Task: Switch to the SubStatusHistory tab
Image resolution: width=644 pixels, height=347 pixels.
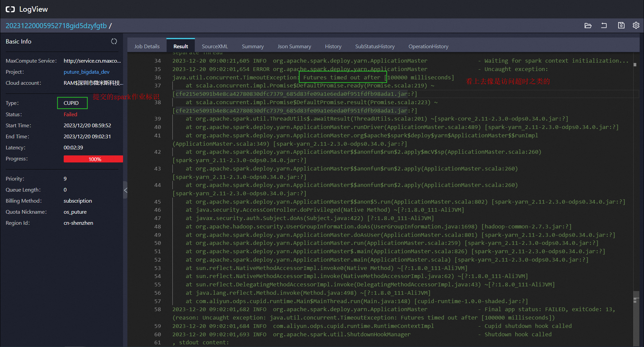Action: 375,47
